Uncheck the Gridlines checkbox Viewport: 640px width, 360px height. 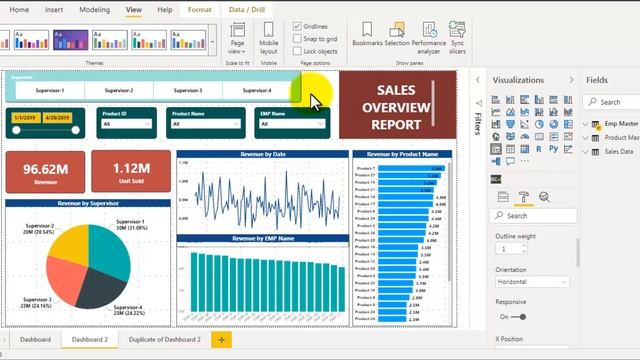pyautogui.click(x=297, y=26)
